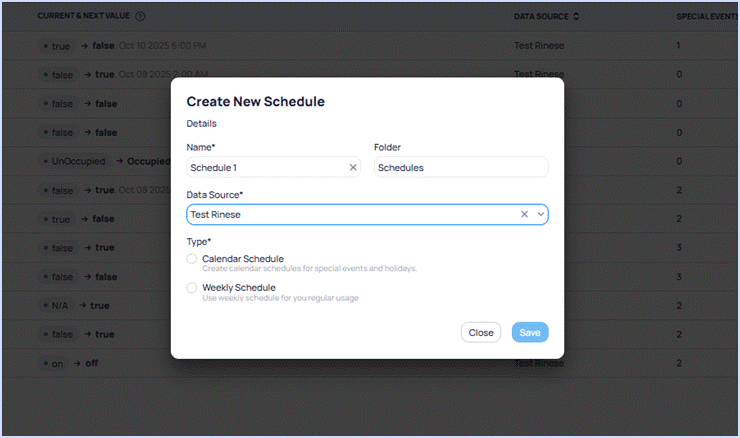The height and width of the screenshot is (438, 740).
Task: Focus the Name field containing Schedule 1
Action: [265, 168]
